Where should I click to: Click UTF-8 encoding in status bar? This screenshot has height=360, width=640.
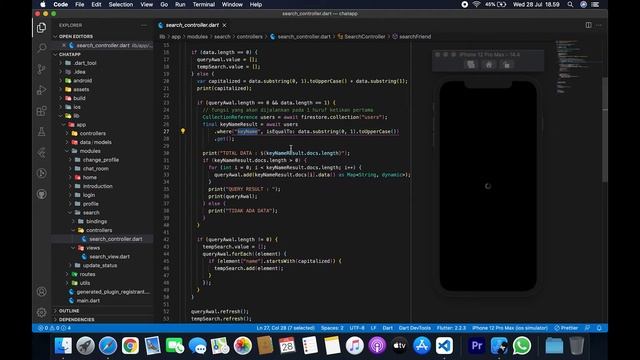coord(357,328)
